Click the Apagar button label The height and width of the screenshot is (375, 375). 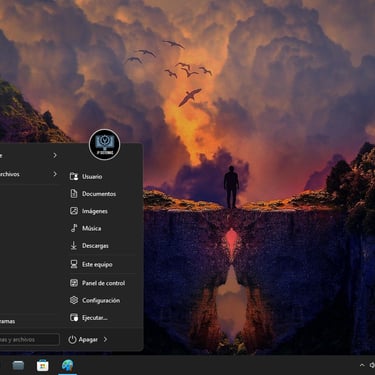(88, 340)
